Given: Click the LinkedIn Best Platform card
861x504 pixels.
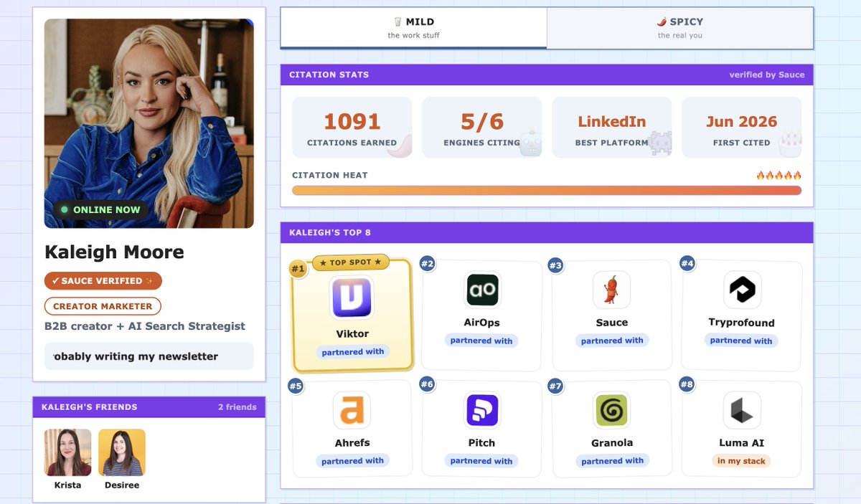Looking at the screenshot, I should click(x=612, y=128).
